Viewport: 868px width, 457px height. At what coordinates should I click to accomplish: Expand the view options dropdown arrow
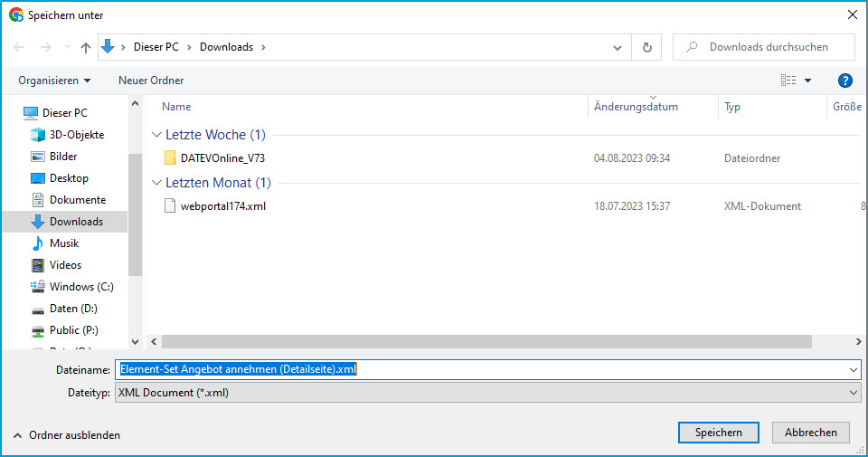[807, 81]
